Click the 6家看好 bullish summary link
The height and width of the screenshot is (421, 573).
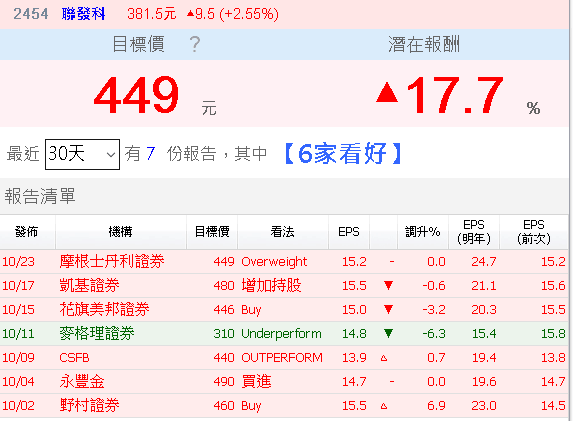[343, 153]
